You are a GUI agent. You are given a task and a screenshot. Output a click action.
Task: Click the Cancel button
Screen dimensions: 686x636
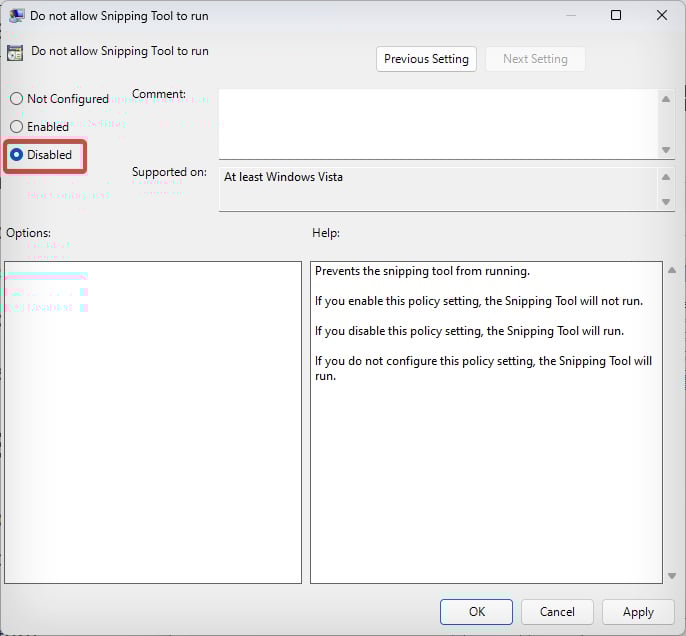[x=557, y=612]
